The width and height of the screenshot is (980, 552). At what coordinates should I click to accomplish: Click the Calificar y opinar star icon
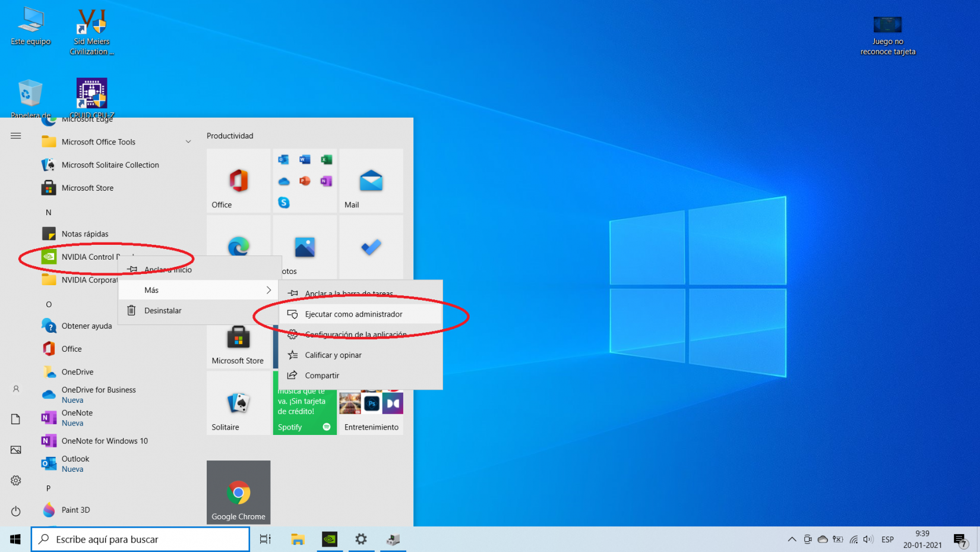(292, 355)
